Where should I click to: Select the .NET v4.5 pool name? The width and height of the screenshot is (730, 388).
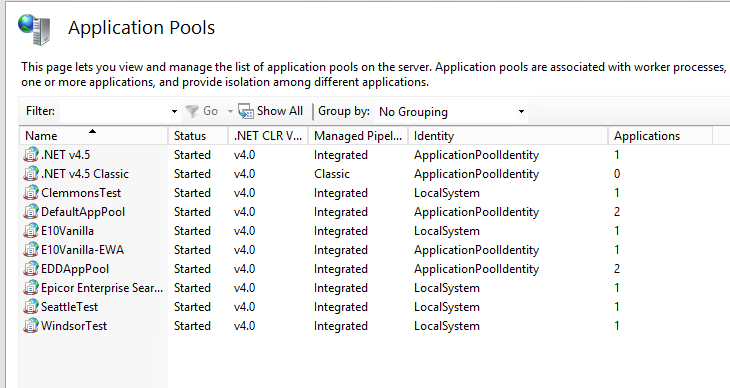[66, 155]
